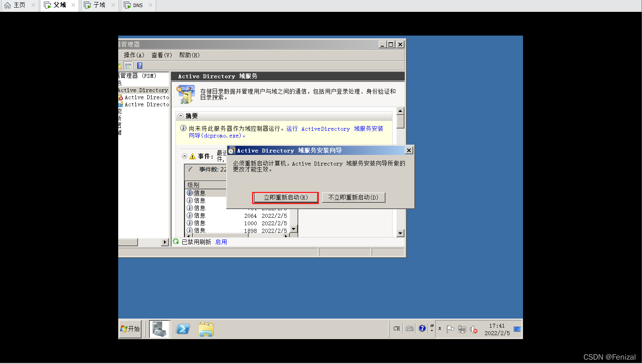This screenshot has height=364, width=642.
Task: Click the Active Directory domain services large icon
Action: (186, 94)
